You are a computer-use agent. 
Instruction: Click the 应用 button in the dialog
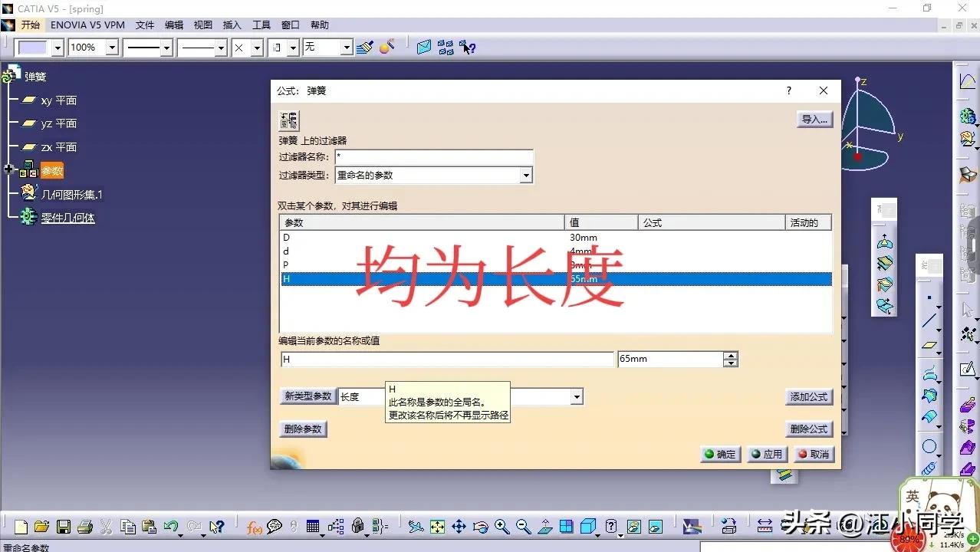tap(766, 454)
